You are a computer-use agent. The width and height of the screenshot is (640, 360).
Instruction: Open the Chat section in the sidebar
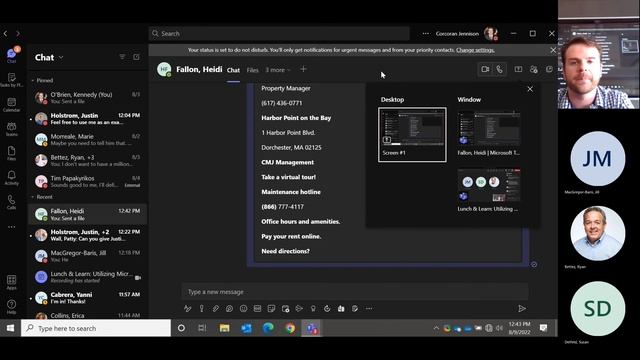(11, 56)
